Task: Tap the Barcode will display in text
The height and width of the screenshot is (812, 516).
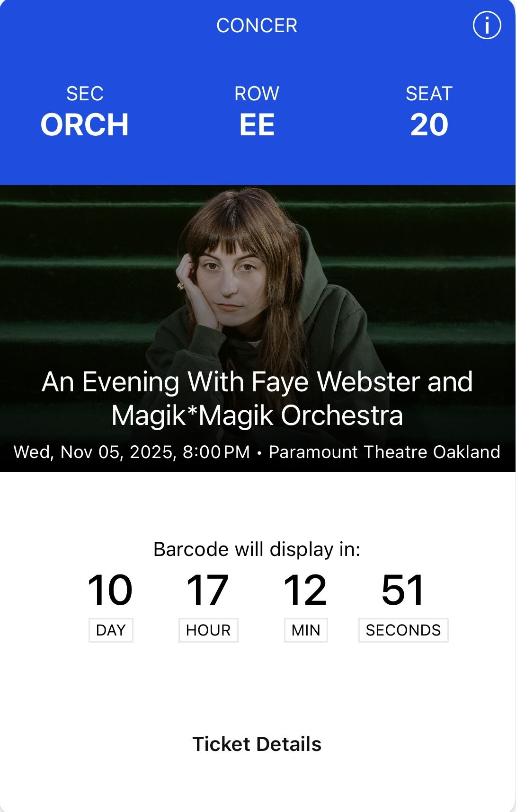Action: click(258, 550)
